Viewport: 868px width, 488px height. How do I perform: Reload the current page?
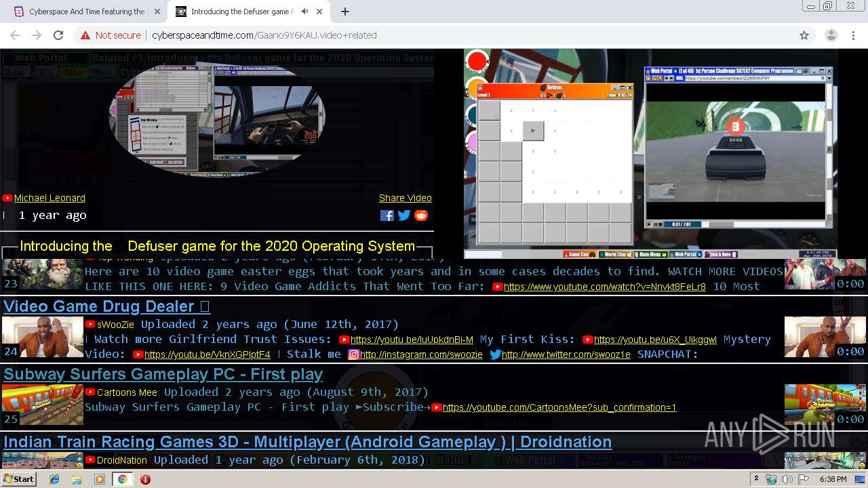coord(58,35)
